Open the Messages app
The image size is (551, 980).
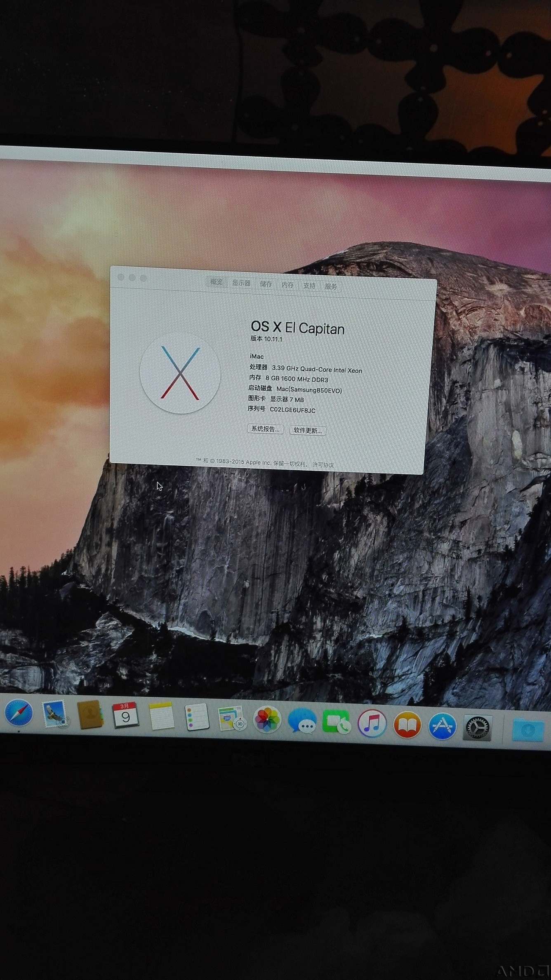tap(302, 722)
